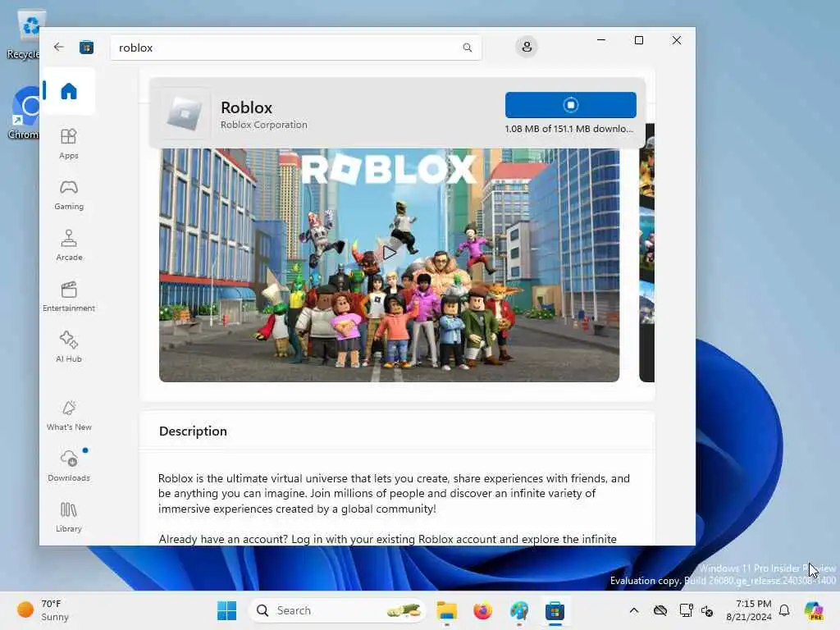Click the search field containing roblox
This screenshot has width=840, height=630.
click(x=295, y=48)
